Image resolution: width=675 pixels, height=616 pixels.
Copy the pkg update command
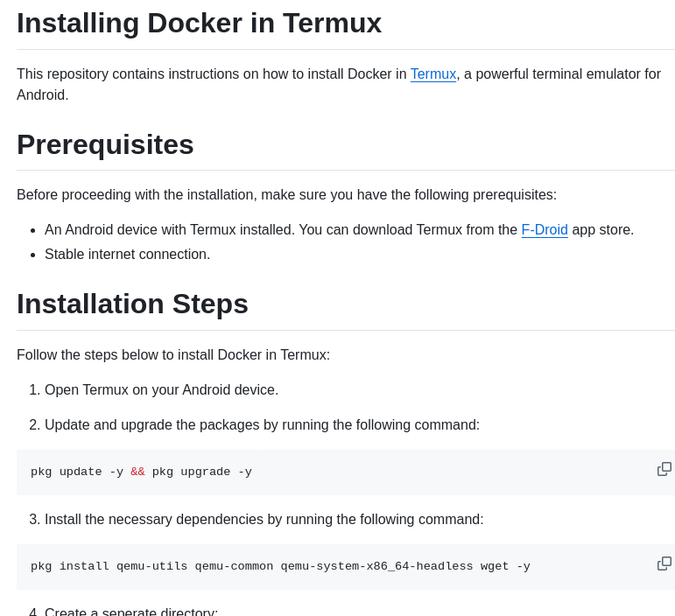point(664,469)
